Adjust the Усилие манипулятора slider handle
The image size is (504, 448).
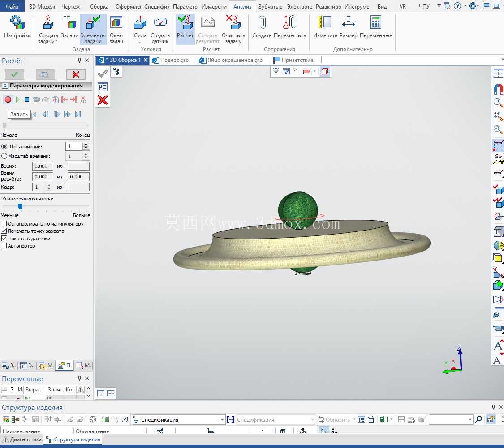coord(20,206)
